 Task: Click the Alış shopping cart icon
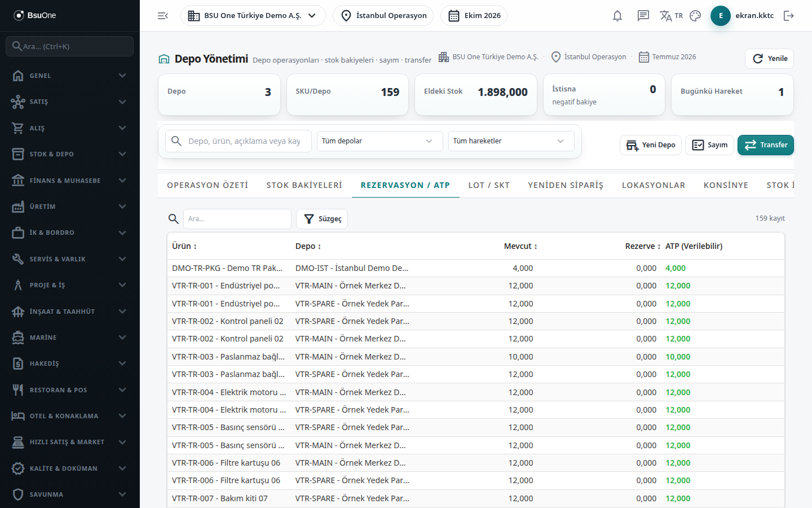pos(18,128)
